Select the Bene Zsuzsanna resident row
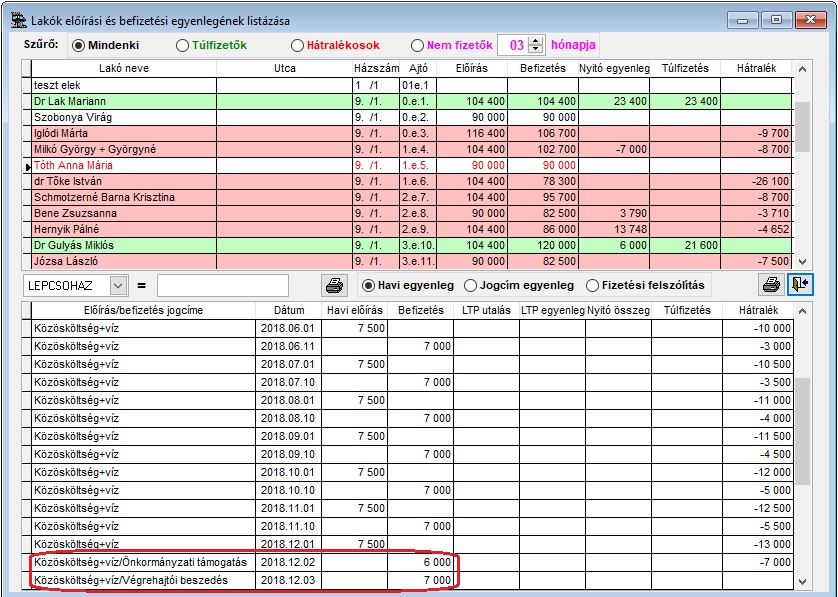The height and width of the screenshot is (597, 838). click(x=75, y=213)
